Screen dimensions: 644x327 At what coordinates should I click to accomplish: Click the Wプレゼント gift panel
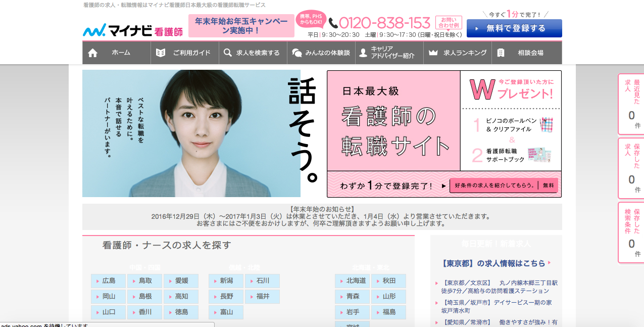click(511, 120)
